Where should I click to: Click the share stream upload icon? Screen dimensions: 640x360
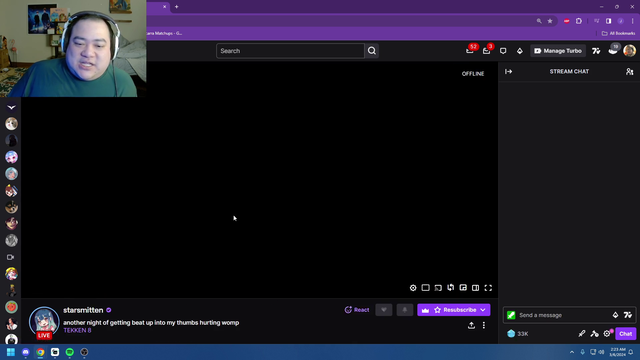click(471, 325)
